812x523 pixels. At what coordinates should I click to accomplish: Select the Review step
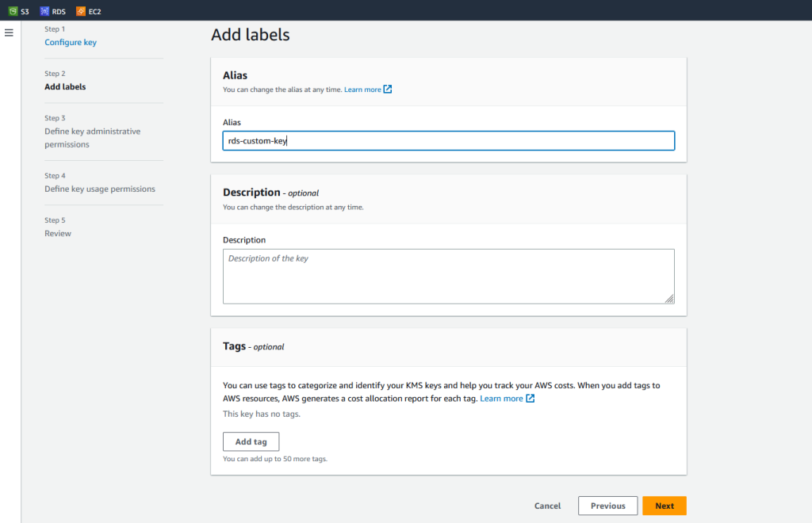click(58, 233)
